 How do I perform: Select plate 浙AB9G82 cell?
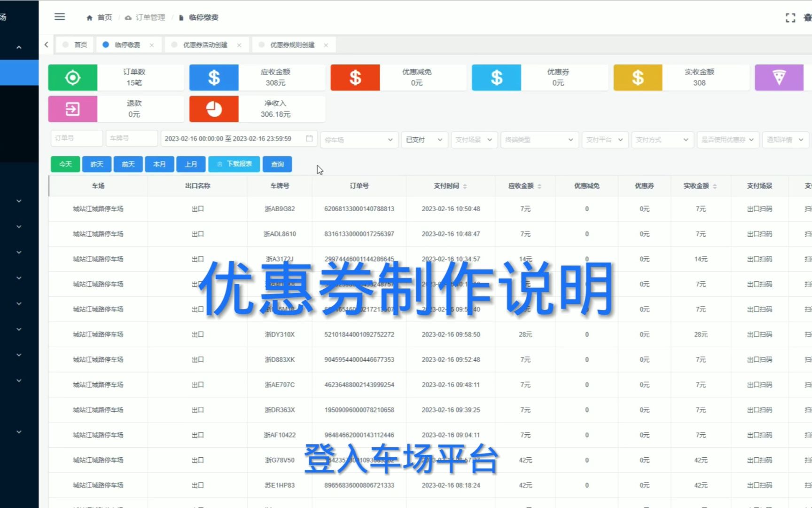point(280,209)
